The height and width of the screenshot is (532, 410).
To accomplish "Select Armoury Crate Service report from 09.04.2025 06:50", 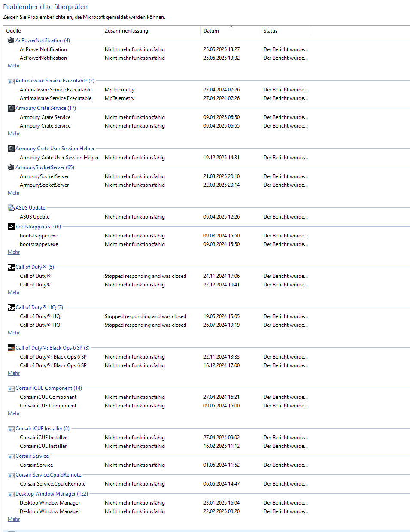I will (x=164, y=117).
